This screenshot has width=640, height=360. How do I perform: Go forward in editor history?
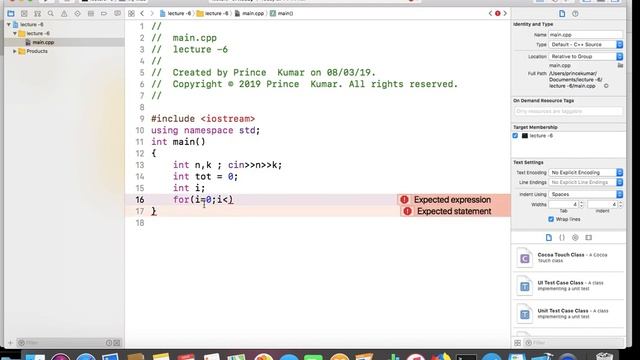click(152, 13)
